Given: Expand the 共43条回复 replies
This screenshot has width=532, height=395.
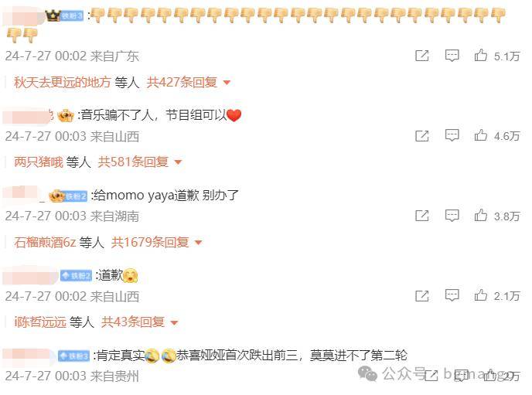Looking at the screenshot, I should point(139,322).
